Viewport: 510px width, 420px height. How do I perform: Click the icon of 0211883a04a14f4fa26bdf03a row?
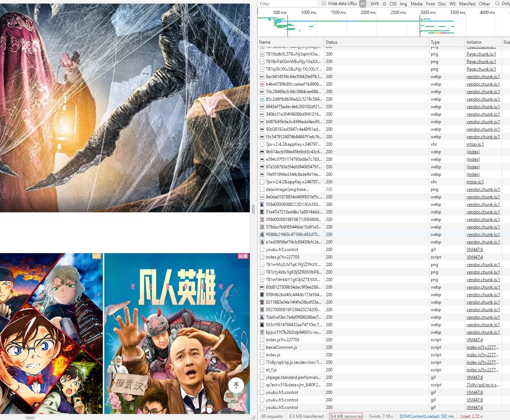coord(262,302)
